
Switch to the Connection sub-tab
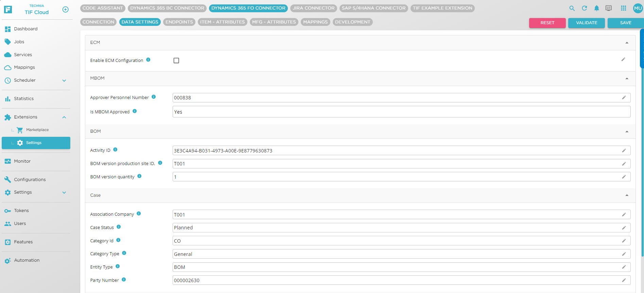[x=99, y=22]
